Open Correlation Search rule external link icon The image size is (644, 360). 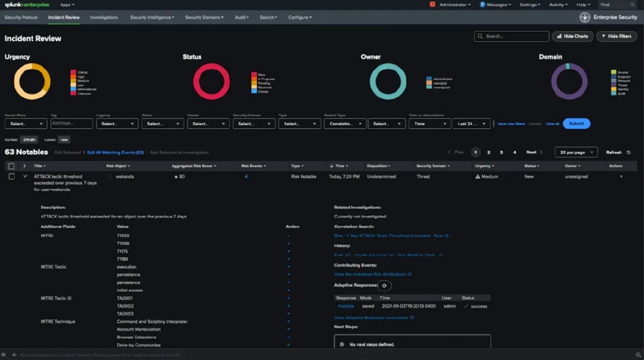(x=447, y=236)
